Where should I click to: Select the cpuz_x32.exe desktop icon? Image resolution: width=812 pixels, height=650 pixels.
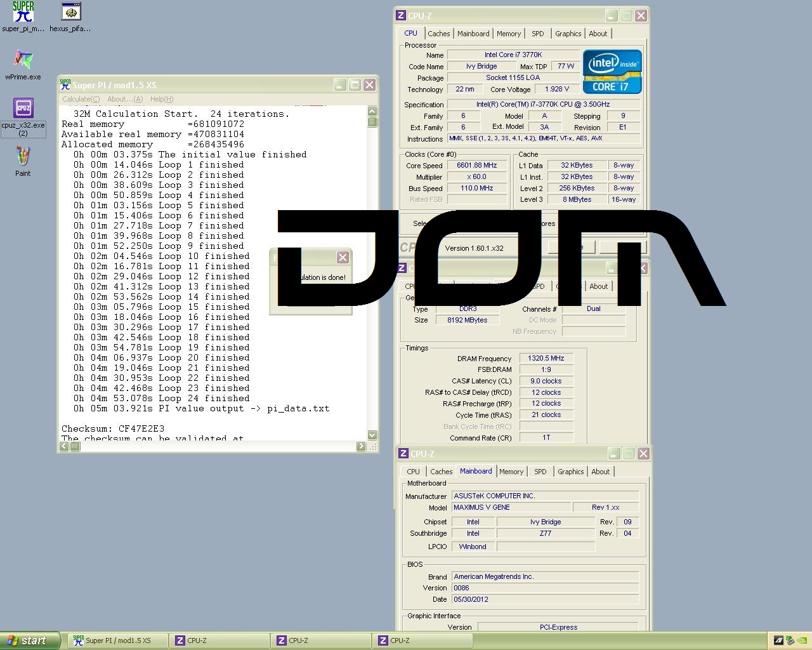(x=23, y=109)
